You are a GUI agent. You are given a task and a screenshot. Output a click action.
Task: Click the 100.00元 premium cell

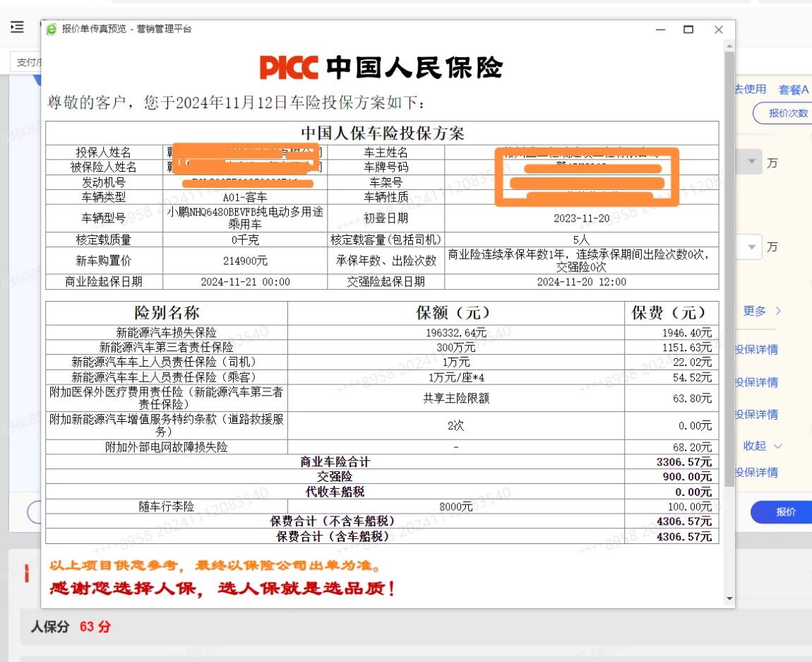[690, 507]
